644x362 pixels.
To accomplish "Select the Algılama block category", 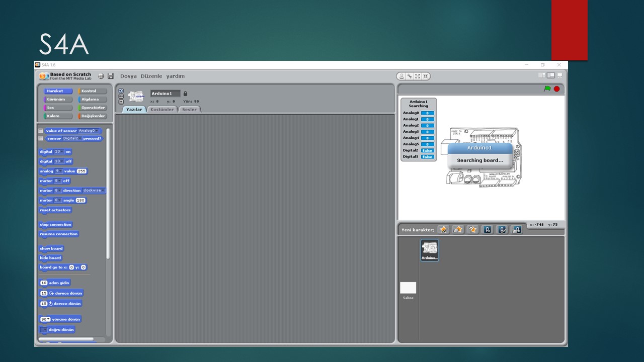I will [x=92, y=99].
